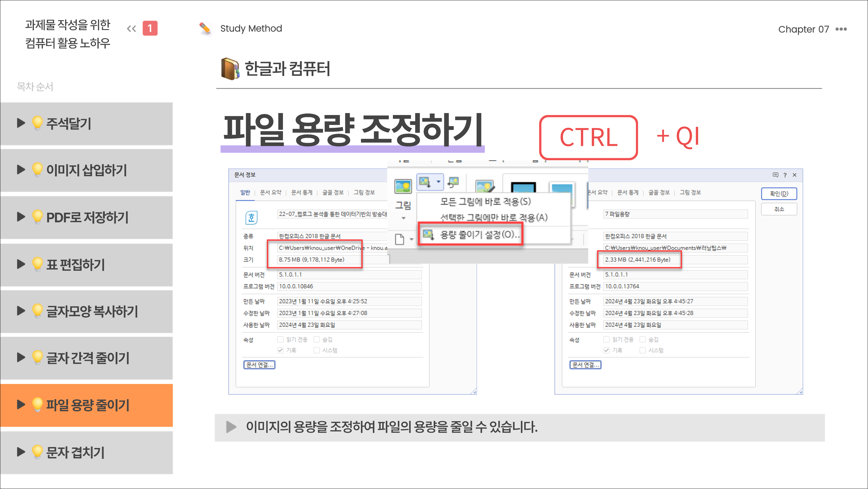Click the comment icon in right dialog title bar
This screenshot has height=489, width=868.
click(775, 175)
